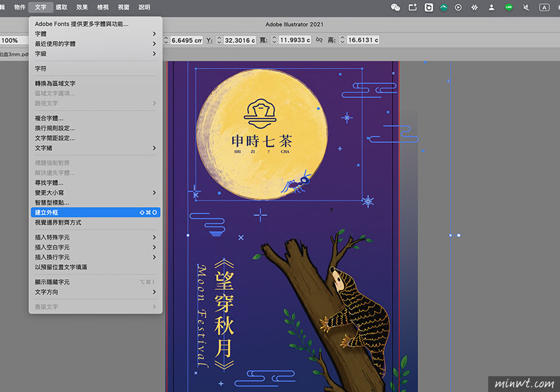Toggle 顯示隱藏字元
The image size is (560, 392).
96,282
